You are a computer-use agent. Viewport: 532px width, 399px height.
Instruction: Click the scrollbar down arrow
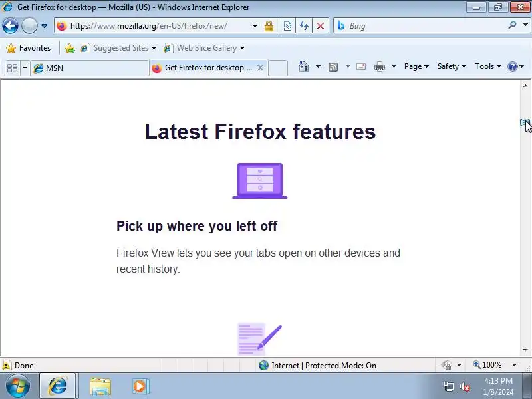pos(525,350)
